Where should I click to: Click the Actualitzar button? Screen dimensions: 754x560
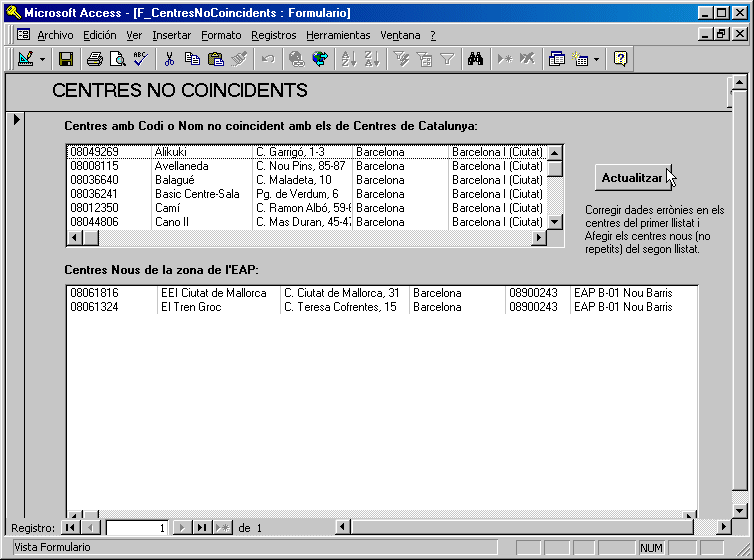click(x=632, y=178)
